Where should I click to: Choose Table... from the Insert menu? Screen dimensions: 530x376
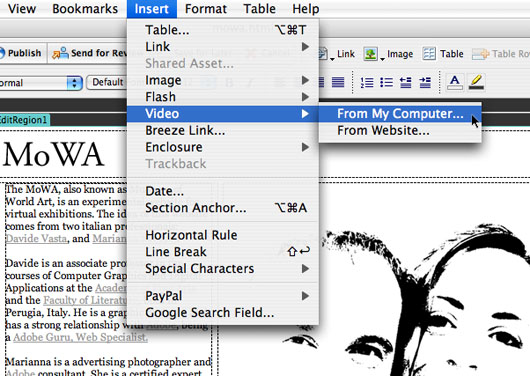pyautogui.click(x=223, y=30)
